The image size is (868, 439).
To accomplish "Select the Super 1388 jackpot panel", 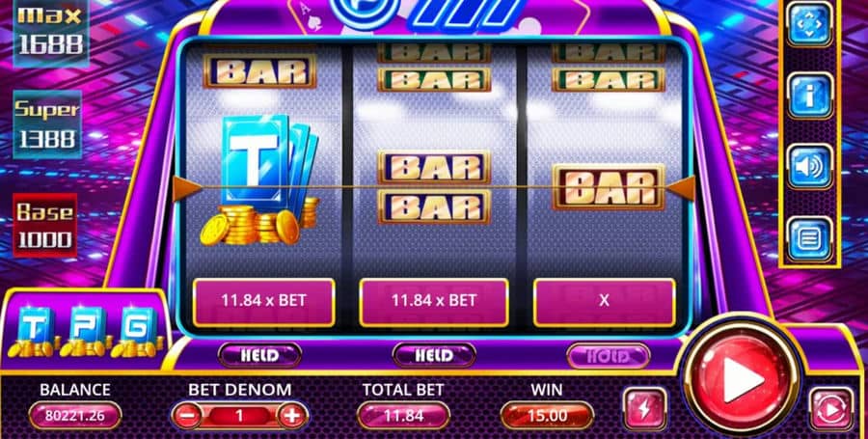I will click(47, 124).
